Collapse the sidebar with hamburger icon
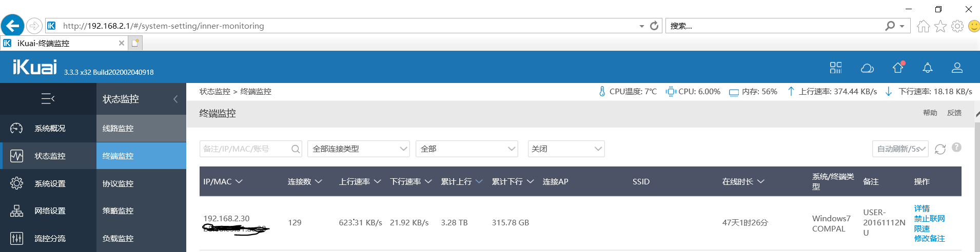Viewport: 980px width, 252px height. point(48,99)
